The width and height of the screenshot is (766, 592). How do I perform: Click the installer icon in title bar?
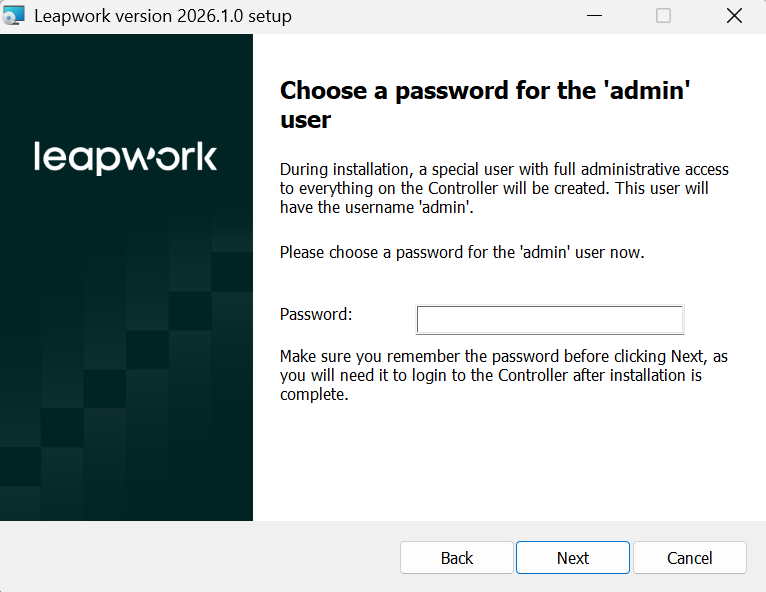click(13, 15)
